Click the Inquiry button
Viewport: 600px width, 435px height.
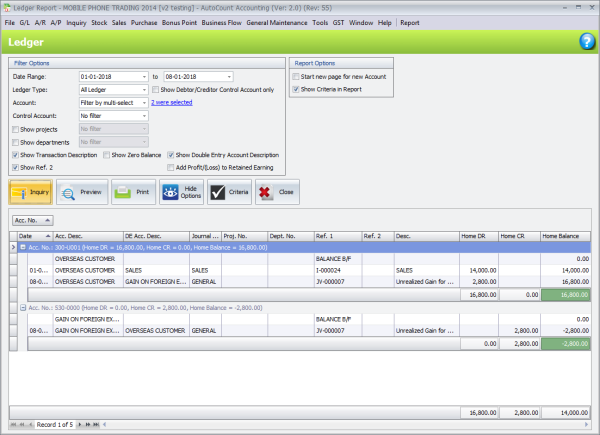pos(31,192)
